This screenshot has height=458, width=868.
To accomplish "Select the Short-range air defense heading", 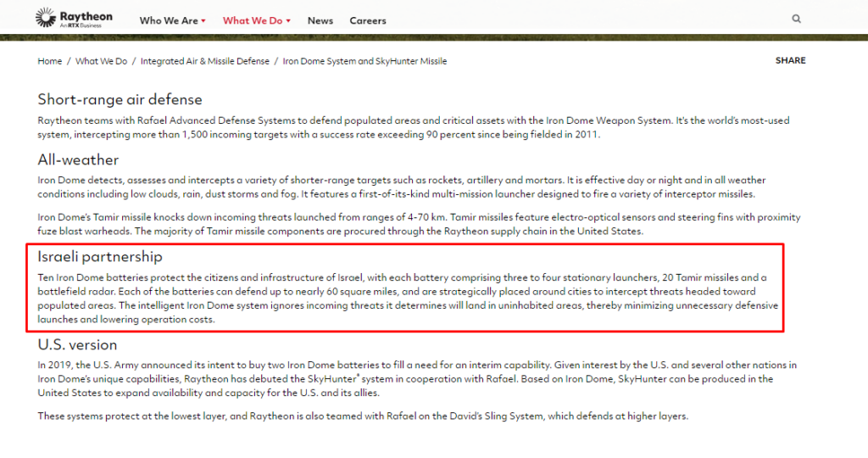I will coord(120,100).
